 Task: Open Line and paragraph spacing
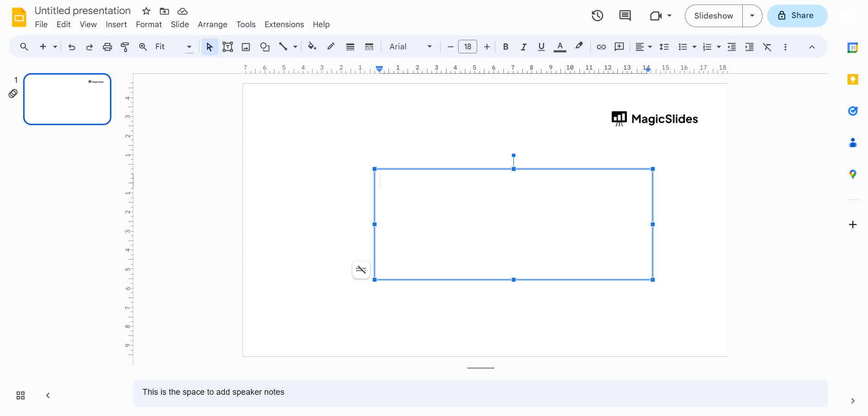[664, 47]
